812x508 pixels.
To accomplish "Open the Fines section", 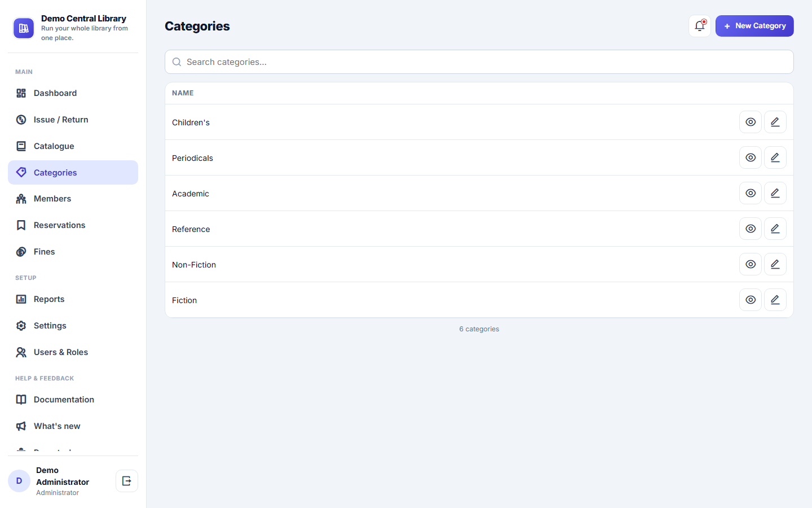I will click(73, 252).
